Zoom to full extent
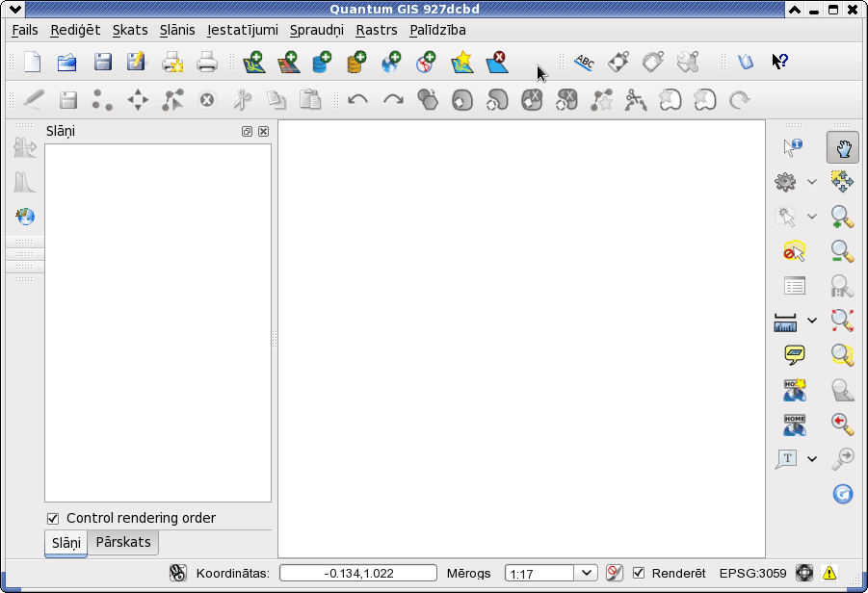The image size is (868, 593). click(842, 321)
